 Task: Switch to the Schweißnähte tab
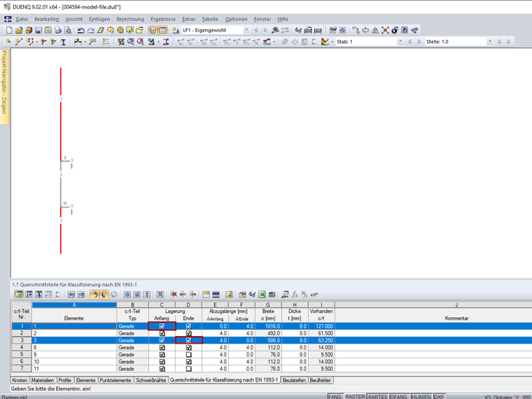(151, 380)
